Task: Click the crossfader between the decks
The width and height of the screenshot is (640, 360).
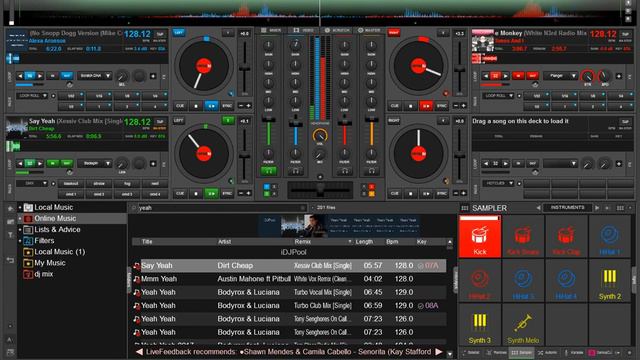Action: click(320, 190)
